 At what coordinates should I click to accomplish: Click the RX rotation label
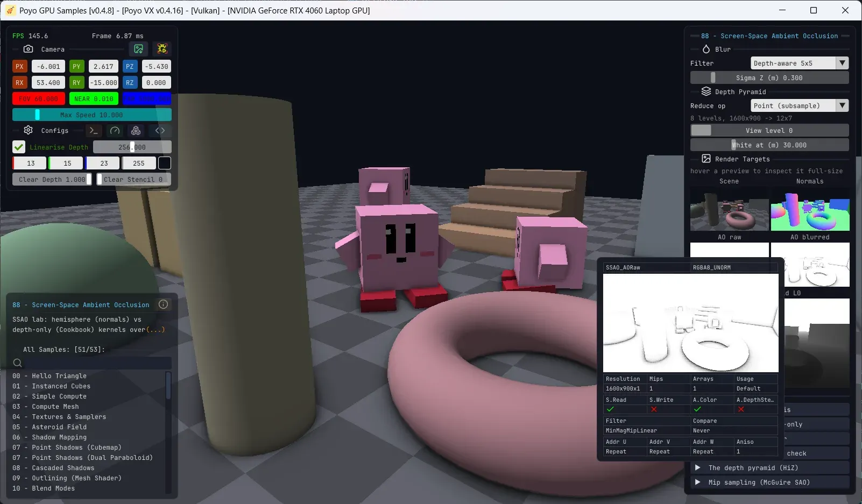coord(19,83)
